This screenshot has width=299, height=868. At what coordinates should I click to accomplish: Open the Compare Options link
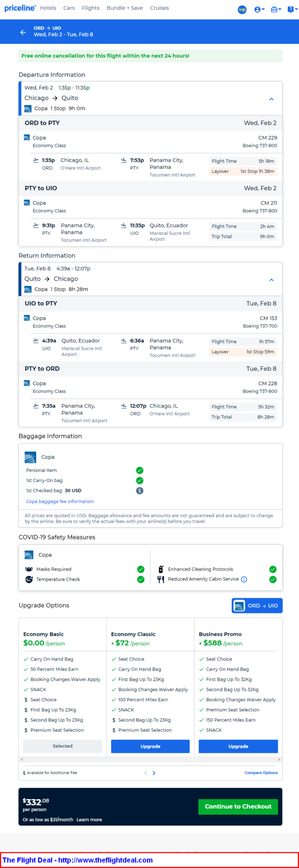click(261, 773)
